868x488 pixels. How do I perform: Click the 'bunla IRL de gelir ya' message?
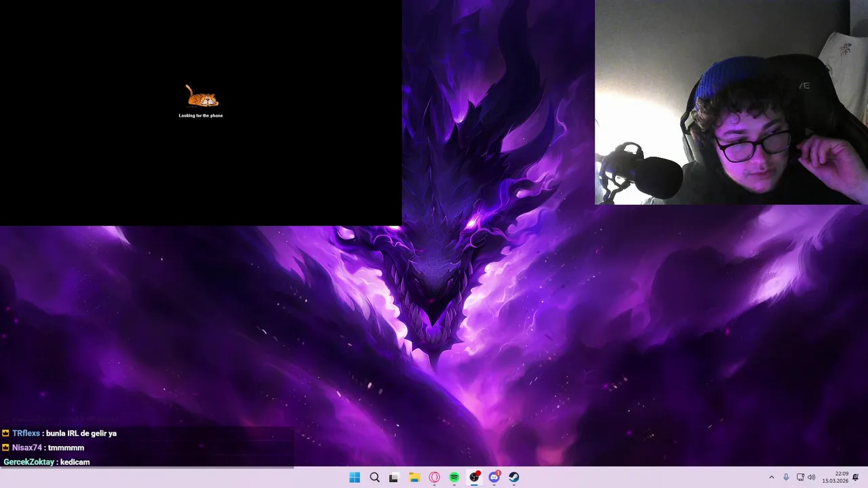click(x=81, y=433)
